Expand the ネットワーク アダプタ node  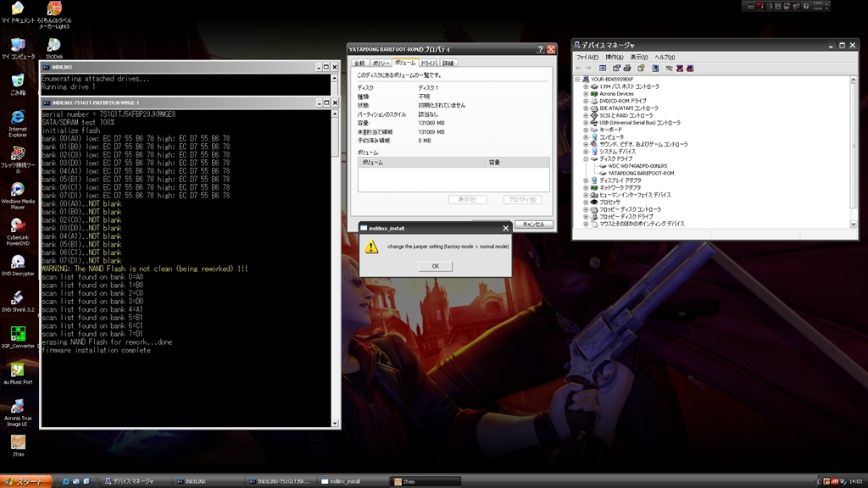point(586,187)
